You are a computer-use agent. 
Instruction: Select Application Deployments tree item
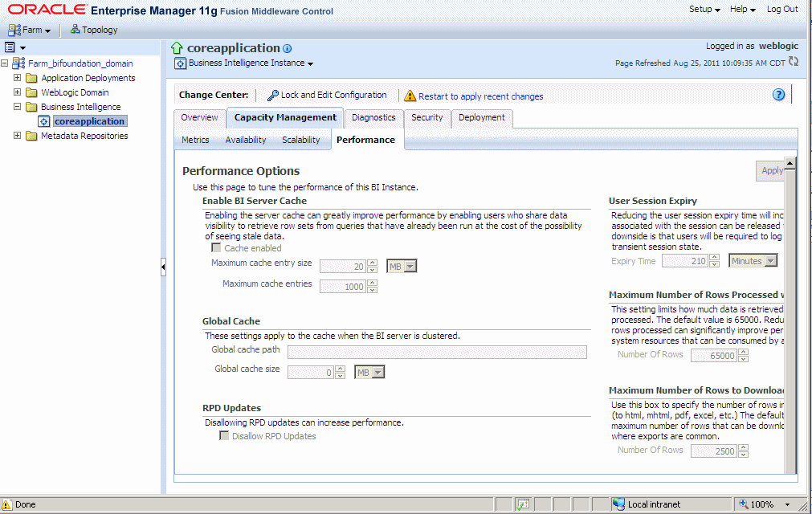(88, 78)
